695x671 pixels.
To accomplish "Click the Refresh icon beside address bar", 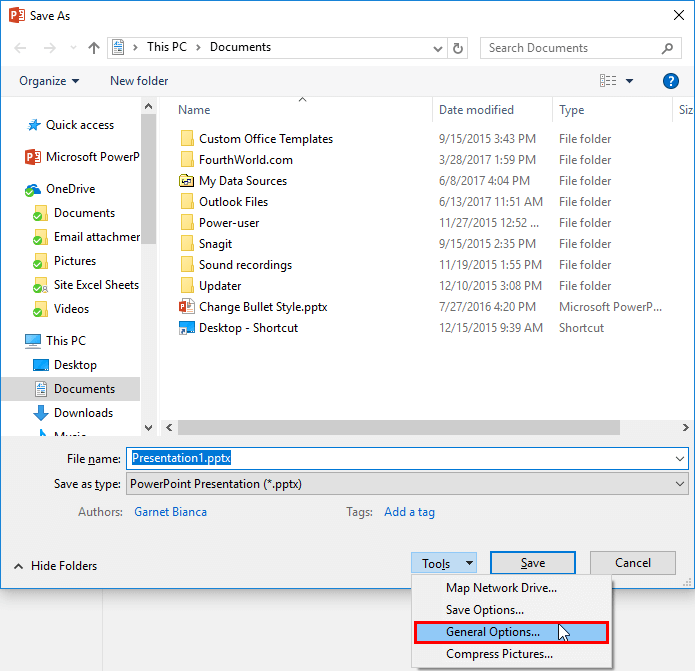I will 459,48.
